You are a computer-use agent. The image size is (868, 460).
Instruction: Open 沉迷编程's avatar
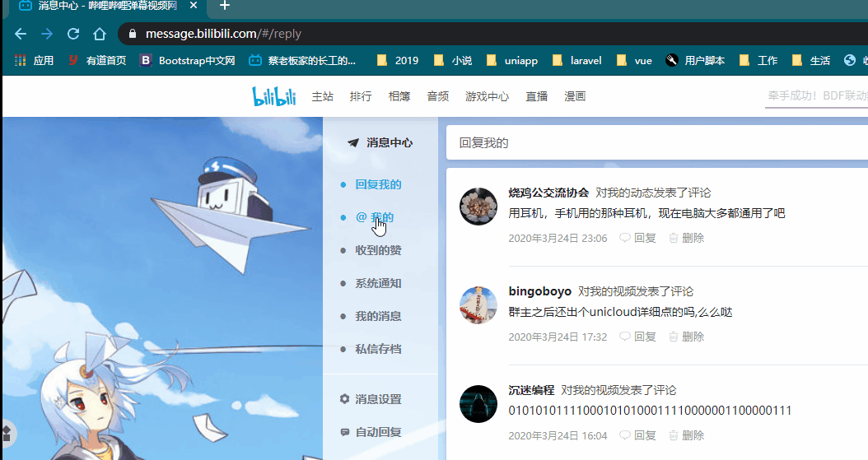pyautogui.click(x=478, y=403)
